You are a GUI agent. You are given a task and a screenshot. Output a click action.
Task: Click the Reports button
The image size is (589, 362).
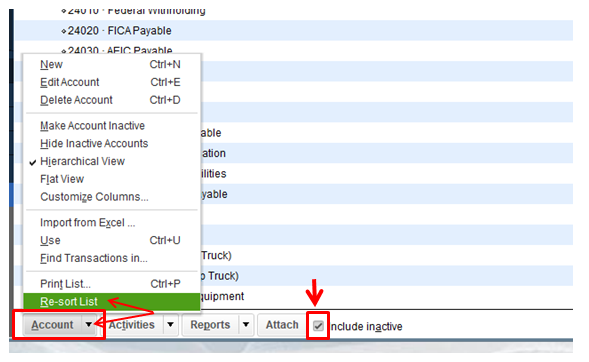[210, 325]
